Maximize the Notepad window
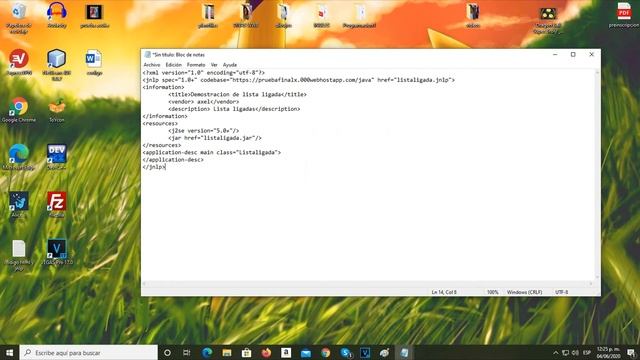Screen dimensions: 640x360 pos(573,54)
